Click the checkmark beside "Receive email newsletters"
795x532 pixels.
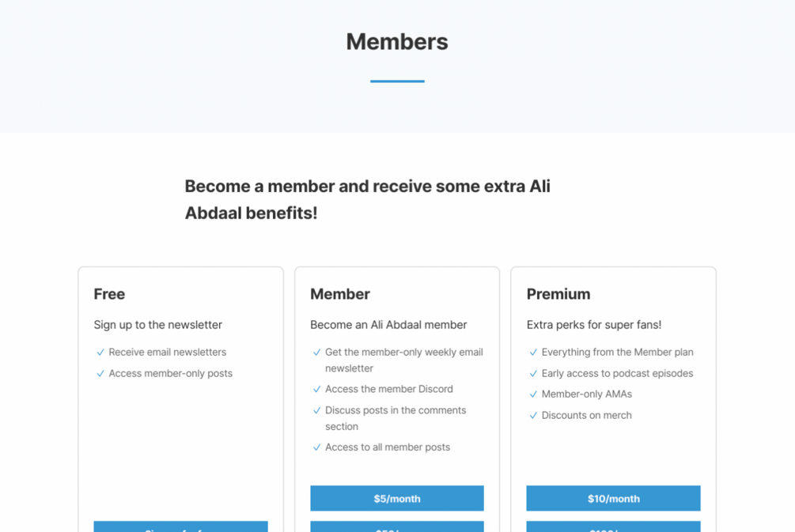[x=100, y=353]
